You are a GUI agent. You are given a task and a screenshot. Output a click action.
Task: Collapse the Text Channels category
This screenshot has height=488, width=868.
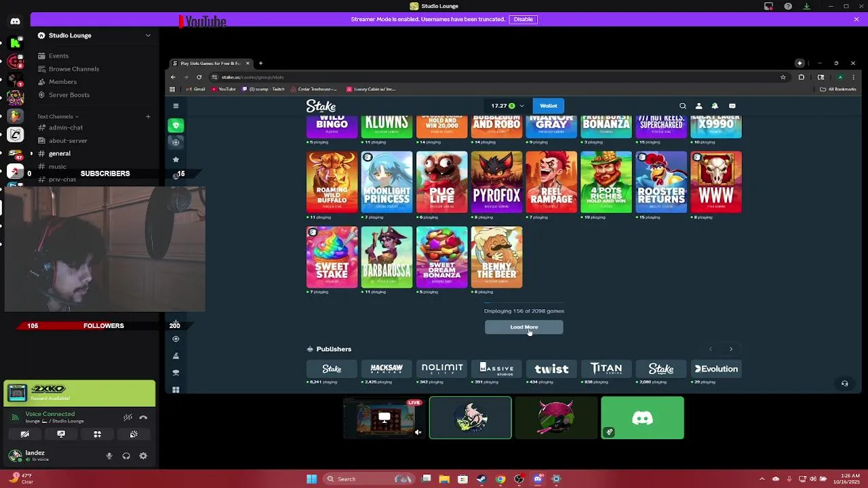[58, 117]
